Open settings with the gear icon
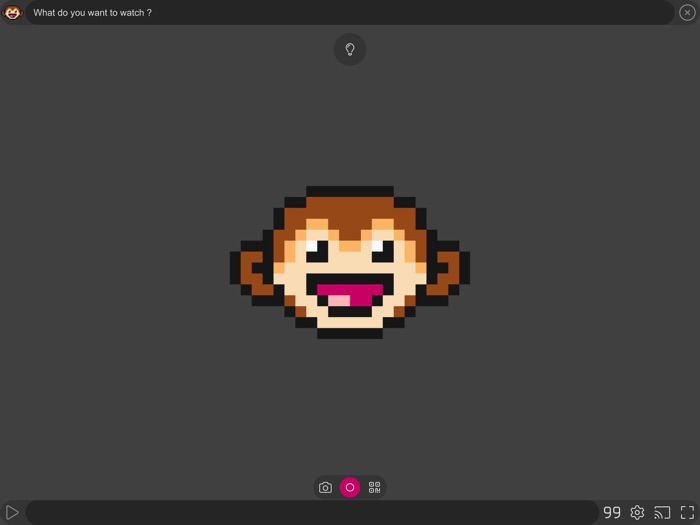The width and height of the screenshot is (700, 525). [x=637, y=512]
